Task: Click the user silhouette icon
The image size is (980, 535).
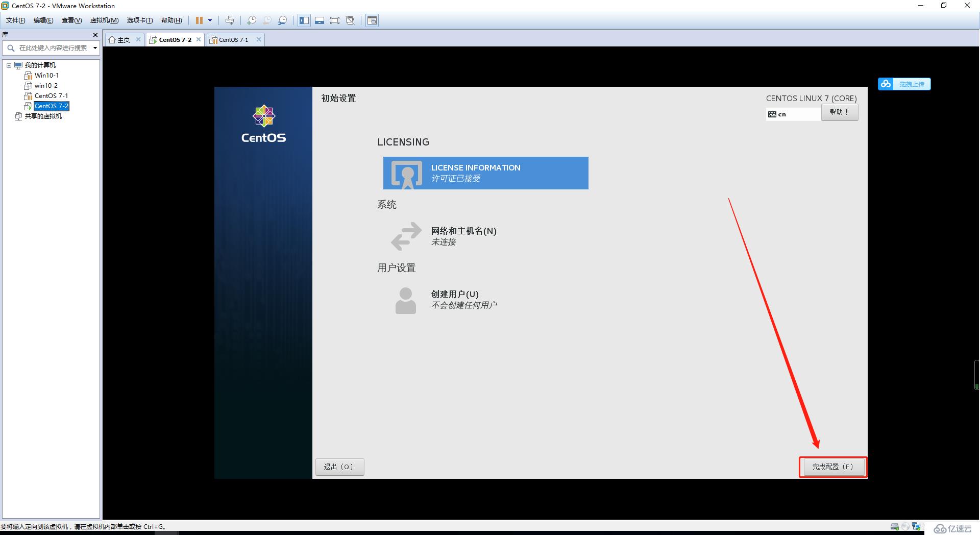Action: pos(406,300)
